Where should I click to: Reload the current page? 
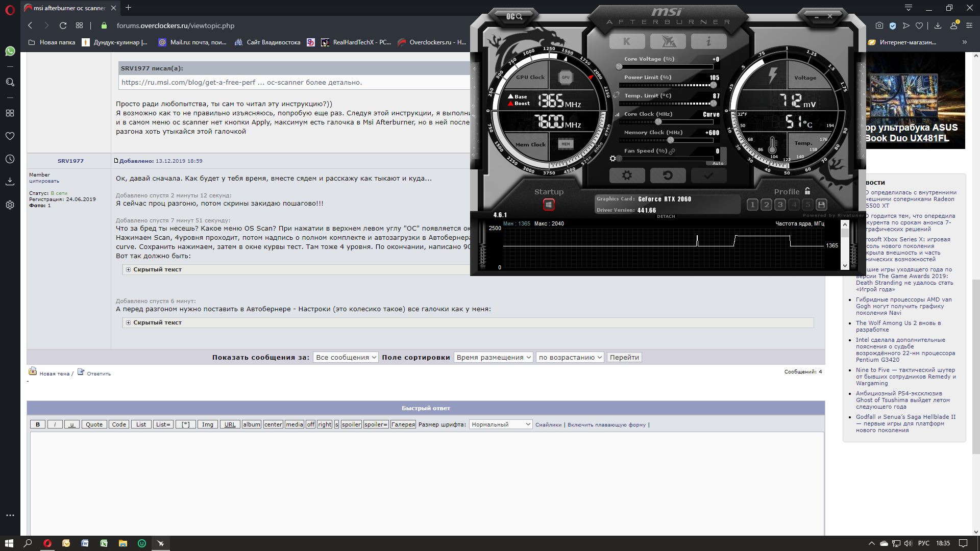tap(63, 26)
